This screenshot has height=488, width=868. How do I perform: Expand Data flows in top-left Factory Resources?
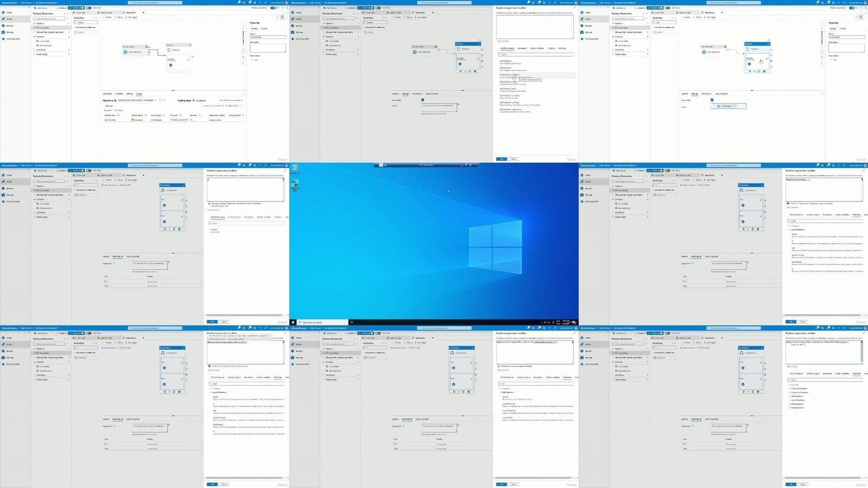(x=34, y=49)
